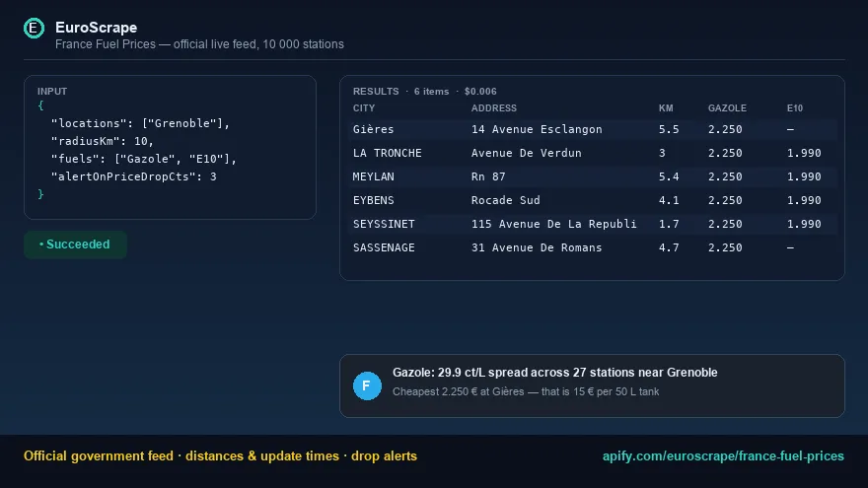Click the 115 Avenue De La Republi address
Screen dimensions: 868x488
click(553, 224)
